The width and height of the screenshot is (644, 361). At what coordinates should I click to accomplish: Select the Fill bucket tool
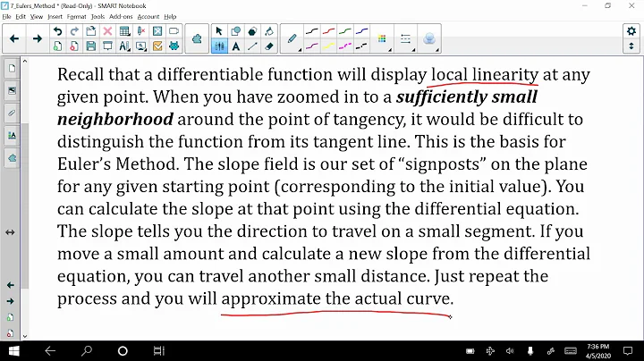click(x=269, y=31)
